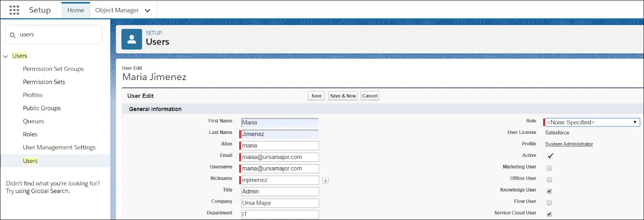
Task: Click the Last Name field
Action: 280,134
